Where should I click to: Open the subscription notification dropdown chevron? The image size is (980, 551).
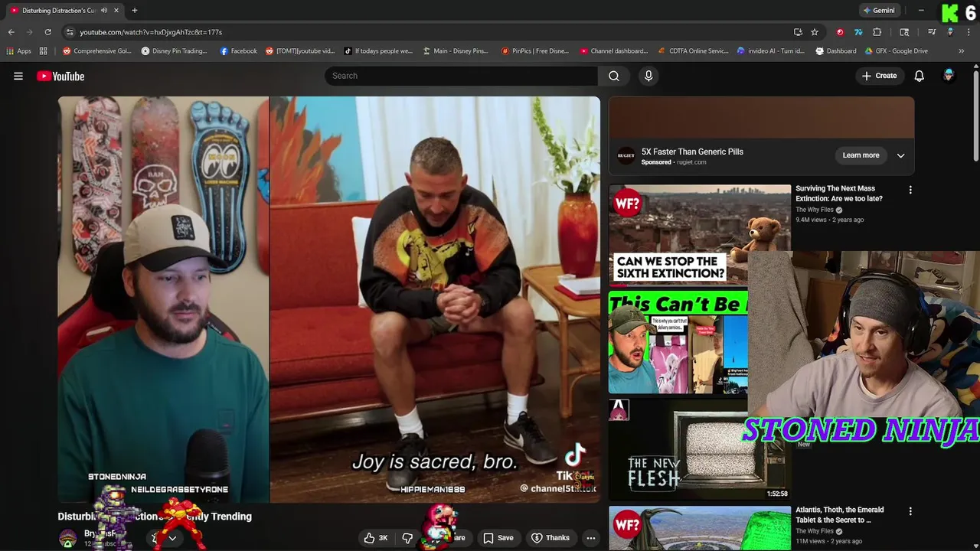pyautogui.click(x=172, y=538)
